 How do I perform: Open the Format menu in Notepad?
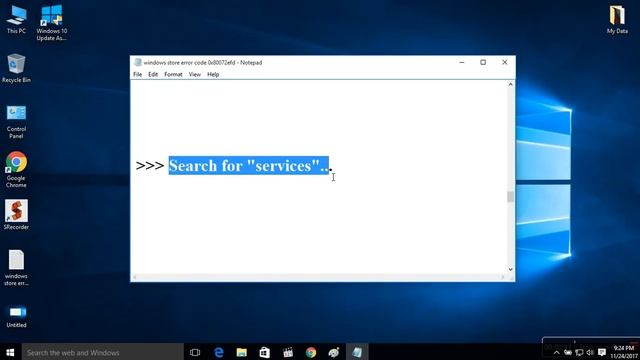(x=173, y=74)
